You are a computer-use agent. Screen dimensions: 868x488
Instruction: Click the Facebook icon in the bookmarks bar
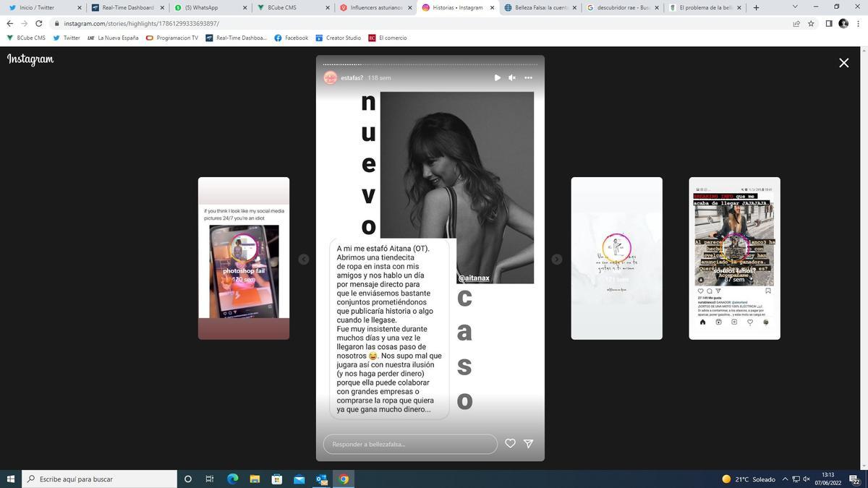[279, 38]
